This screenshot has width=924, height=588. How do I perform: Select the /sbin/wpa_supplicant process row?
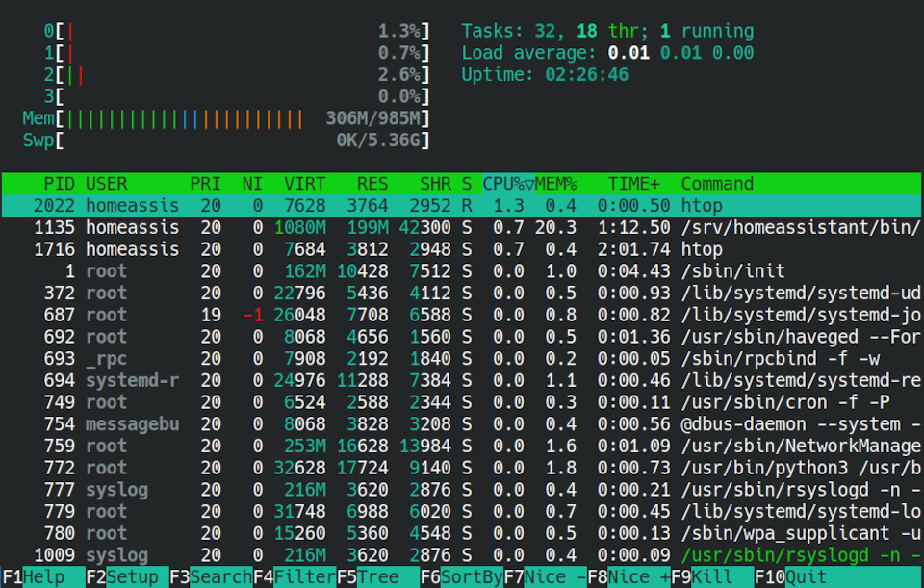pyautogui.click(x=462, y=533)
